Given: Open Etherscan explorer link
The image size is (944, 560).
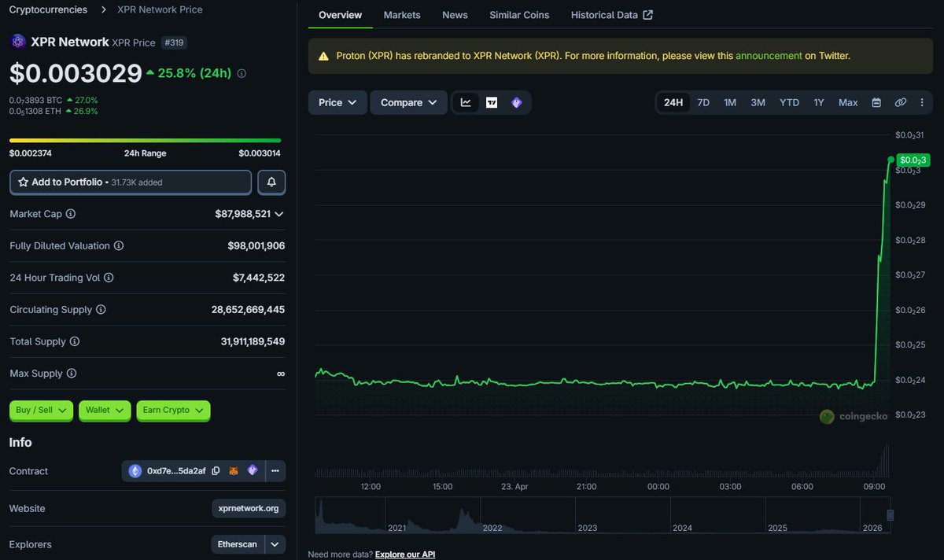Looking at the screenshot, I should point(238,544).
